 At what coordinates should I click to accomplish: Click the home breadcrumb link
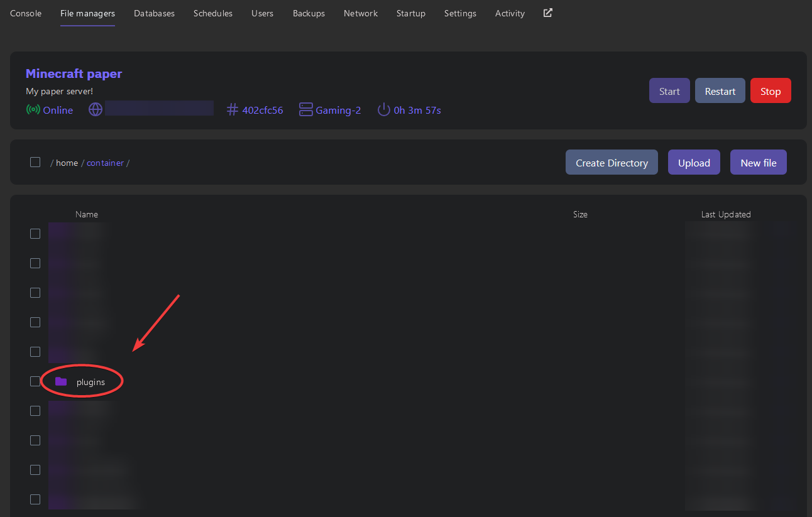pos(67,163)
